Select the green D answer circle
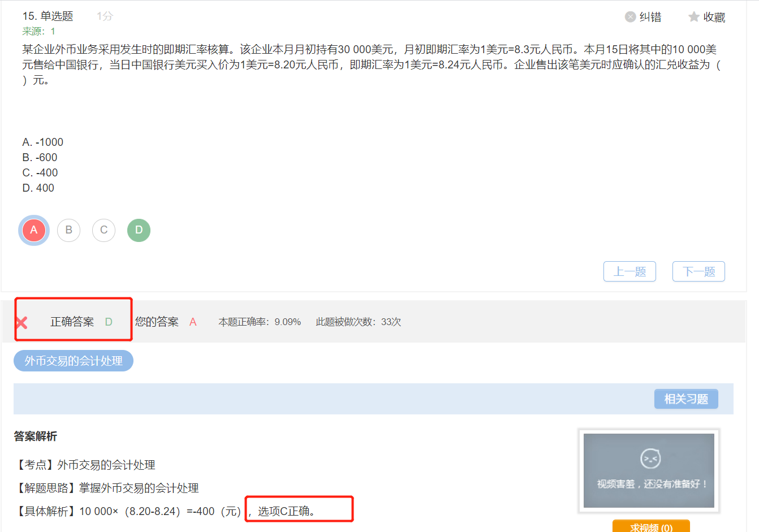This screenshot has width=759, height=532. click(x=139, y=230)
